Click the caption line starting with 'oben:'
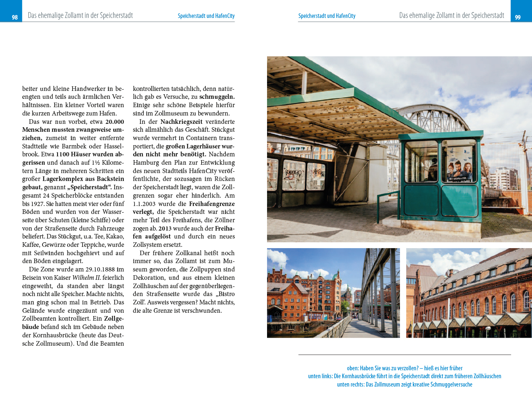 point(405,368)
